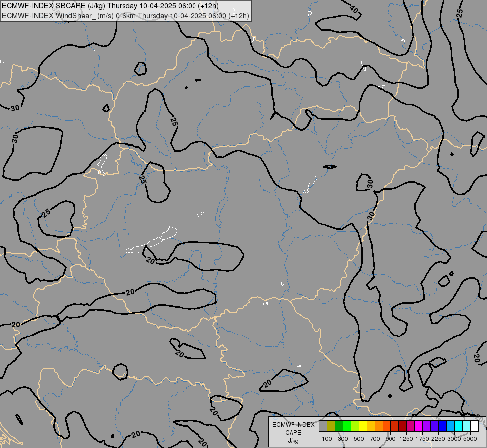This screenshot has height=448, width=487.
Task: Select the yellow-green lime legend swatch
Action: click(355, 426)
